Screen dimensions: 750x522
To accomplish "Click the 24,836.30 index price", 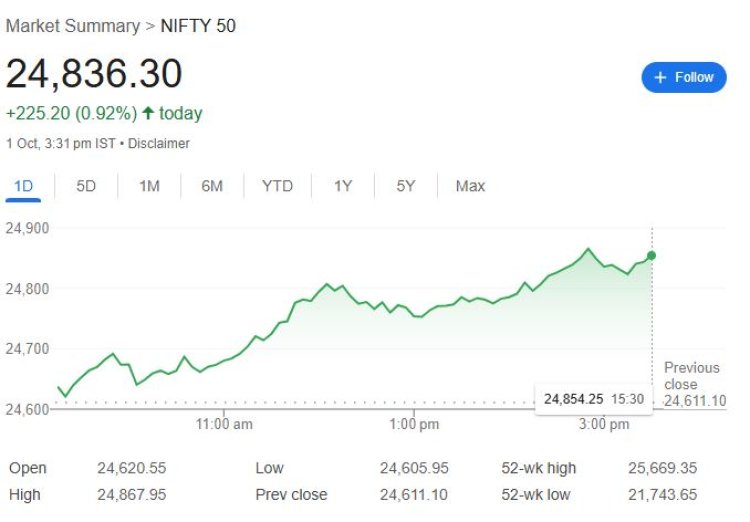I will tap(94, 74).
